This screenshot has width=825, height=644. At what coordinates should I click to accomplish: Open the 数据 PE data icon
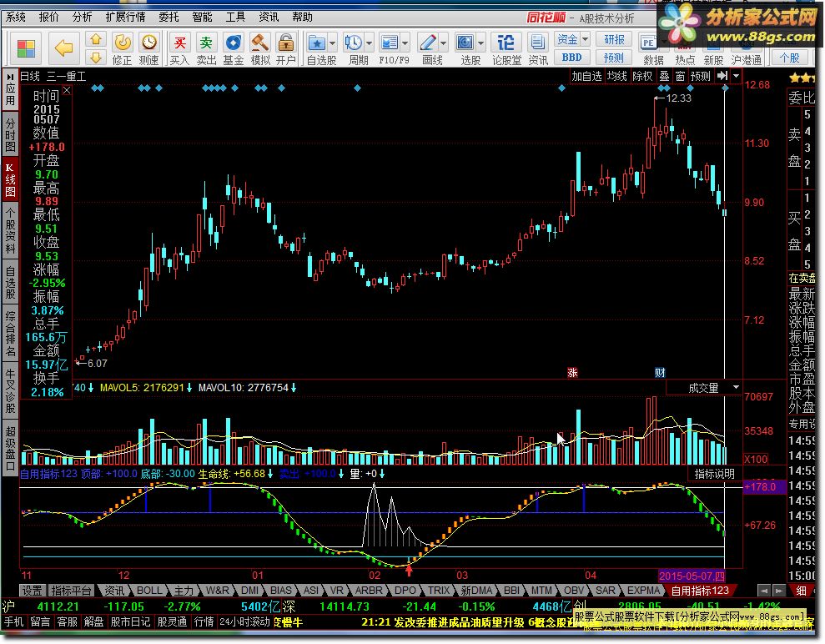(650, 49)
